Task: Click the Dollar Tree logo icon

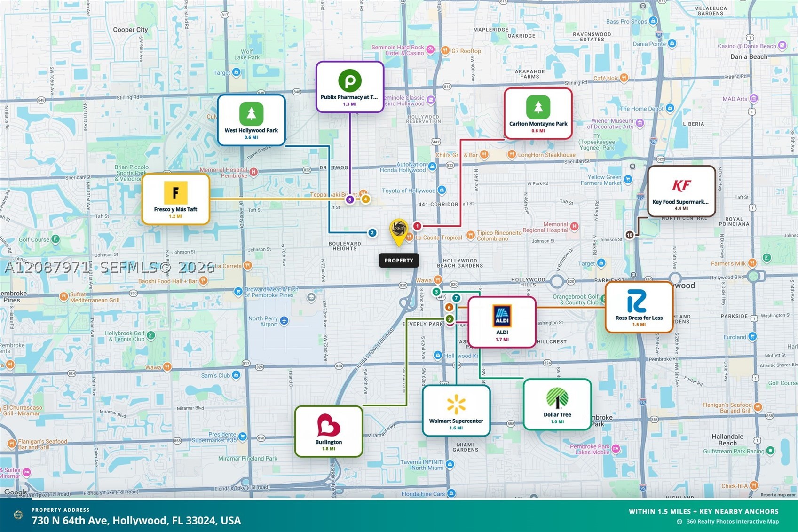Action: [557, 398]
